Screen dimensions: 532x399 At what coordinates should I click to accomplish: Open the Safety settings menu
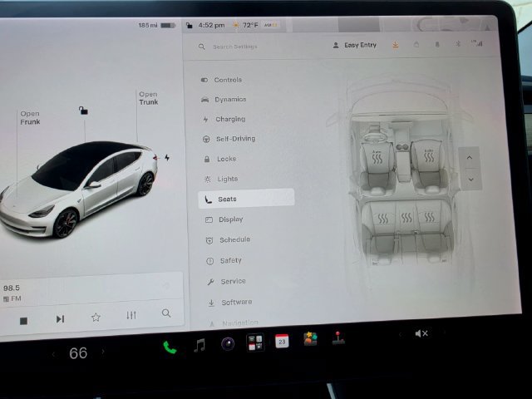pos(224,260)
